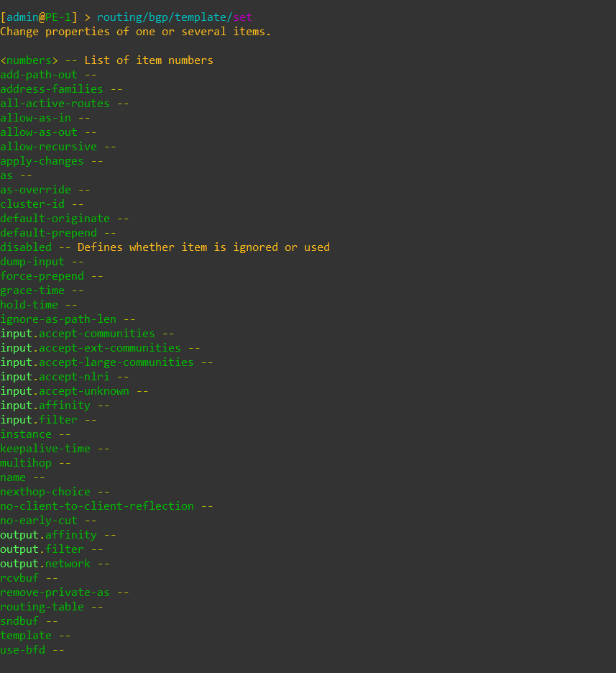Click the nexthop-choice property
The width and height of the screenshot is (616, 673).
[45, 492]
